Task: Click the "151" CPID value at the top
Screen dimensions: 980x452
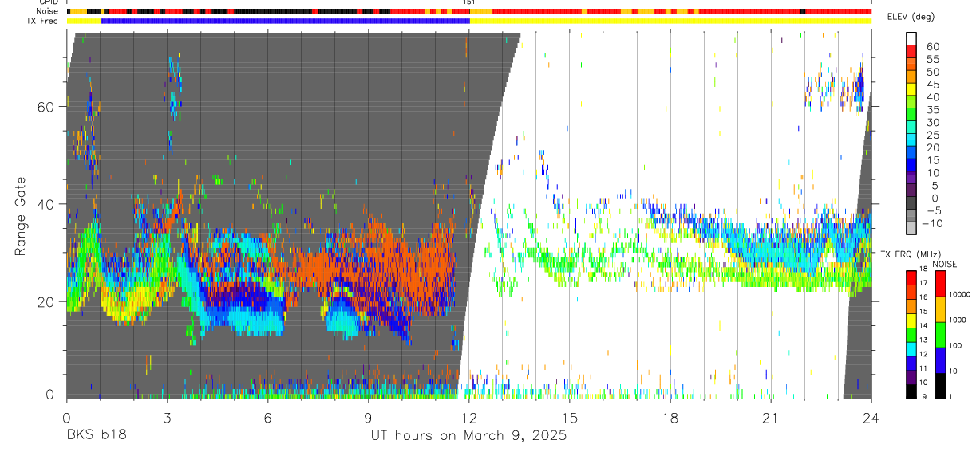Action: [x=469, y=3]
